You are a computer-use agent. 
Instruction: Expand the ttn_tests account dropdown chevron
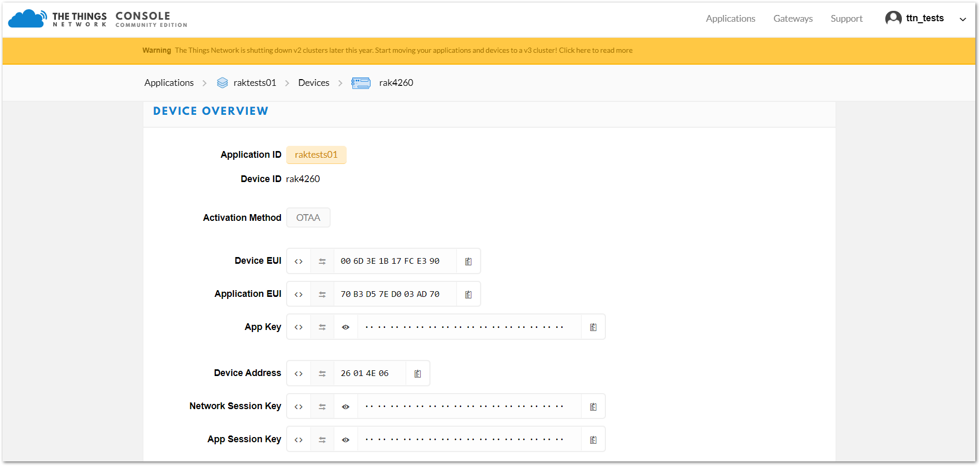click(x=963, y=19)
